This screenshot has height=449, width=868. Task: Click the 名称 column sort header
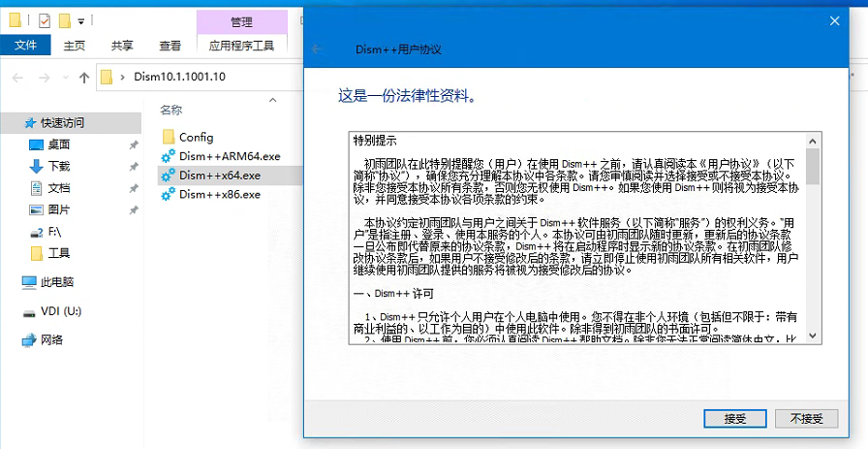[170, 110]
